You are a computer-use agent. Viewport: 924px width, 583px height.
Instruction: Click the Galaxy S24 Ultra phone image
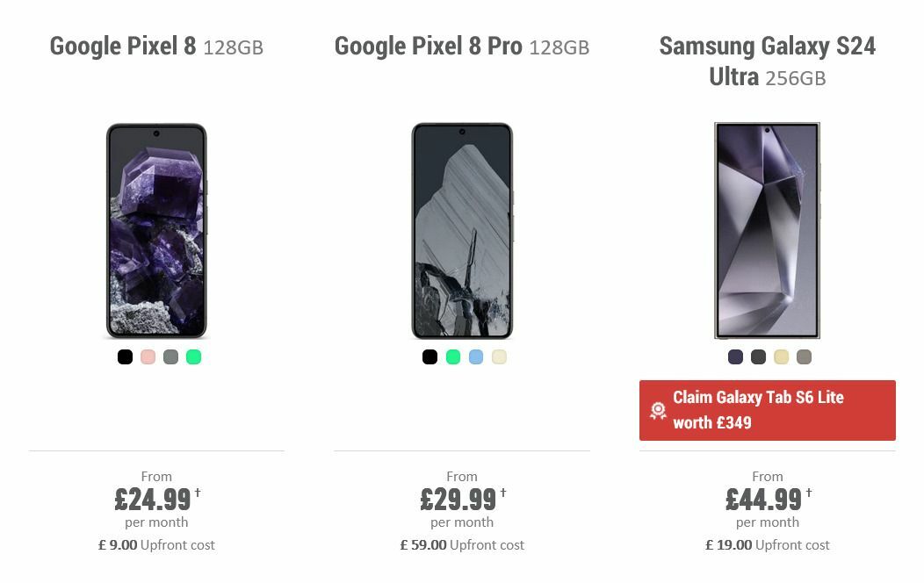[767, 230]
